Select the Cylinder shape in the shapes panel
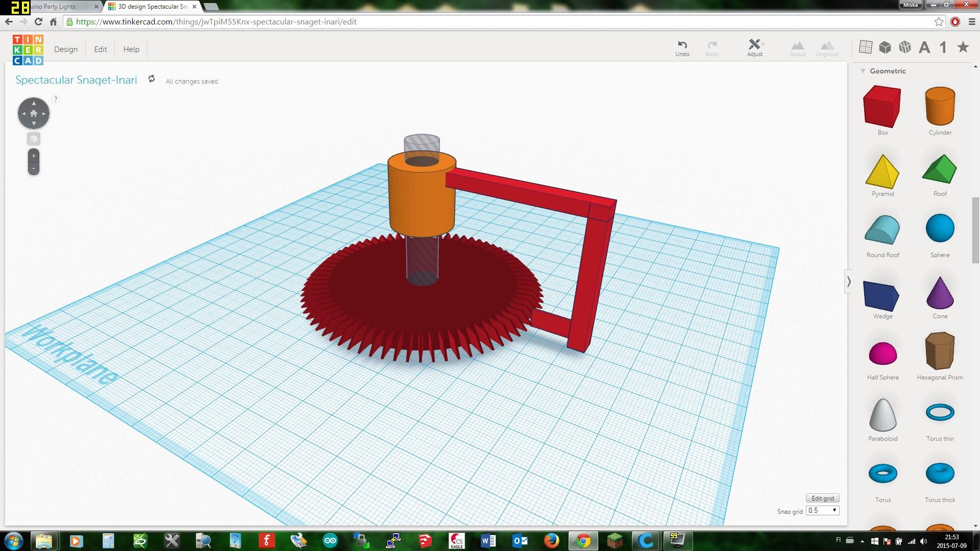This screenshot has width=980, height=551. point(939,107)
